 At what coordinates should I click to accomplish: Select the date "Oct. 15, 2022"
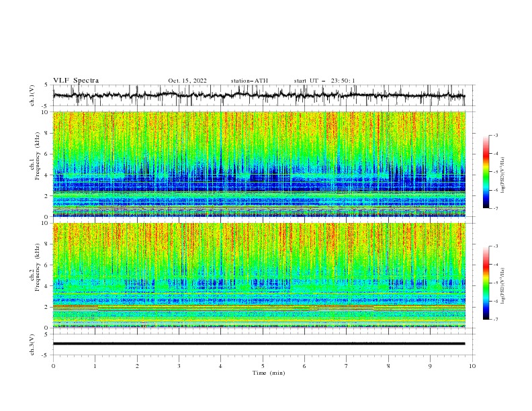tap(187, 81)
